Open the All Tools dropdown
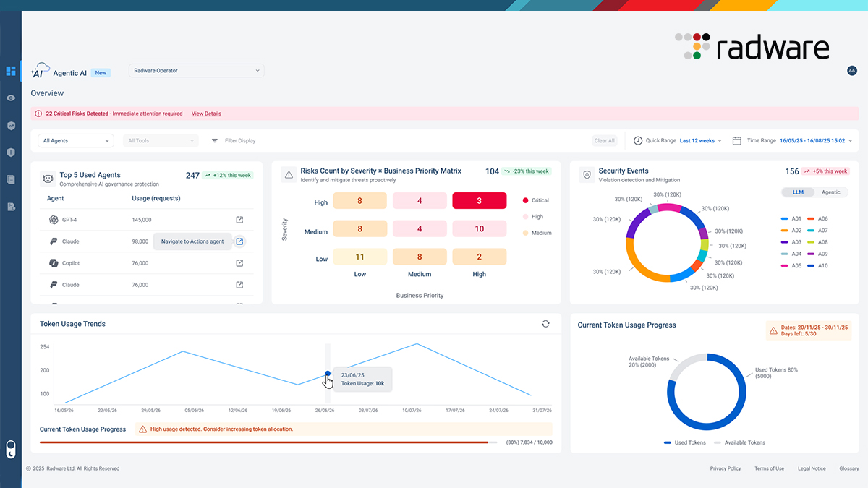The image size is (868, 488). point(161,141)
